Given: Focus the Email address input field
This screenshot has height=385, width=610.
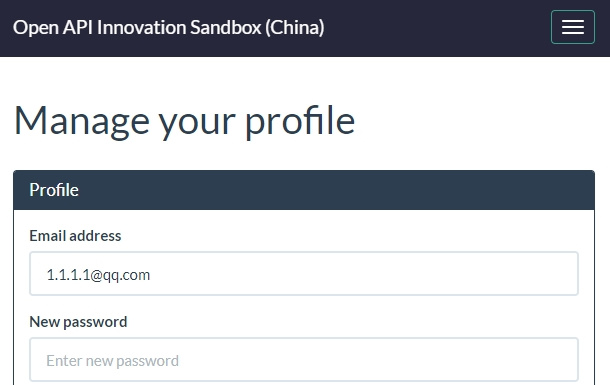Looking at the screenshot, I should (304, 273).
